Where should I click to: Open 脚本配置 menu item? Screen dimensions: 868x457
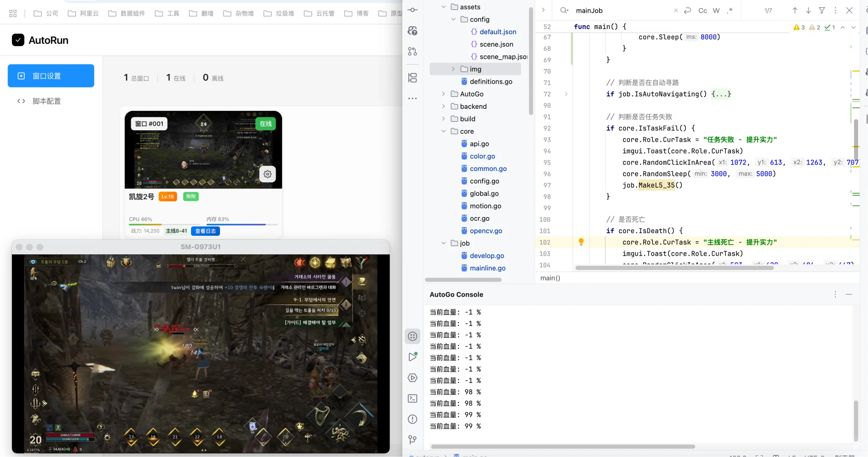coord(47,101)
